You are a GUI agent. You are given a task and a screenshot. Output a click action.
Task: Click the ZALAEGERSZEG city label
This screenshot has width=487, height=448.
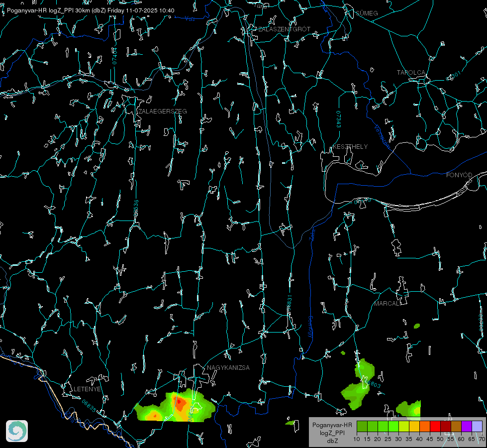point(163,112)
